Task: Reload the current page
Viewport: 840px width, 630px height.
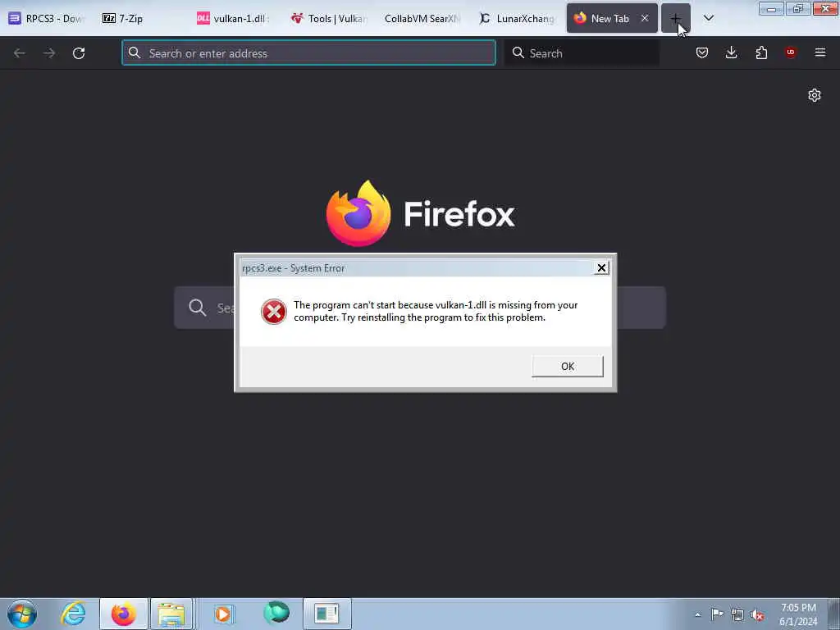Action: [79, 53]
